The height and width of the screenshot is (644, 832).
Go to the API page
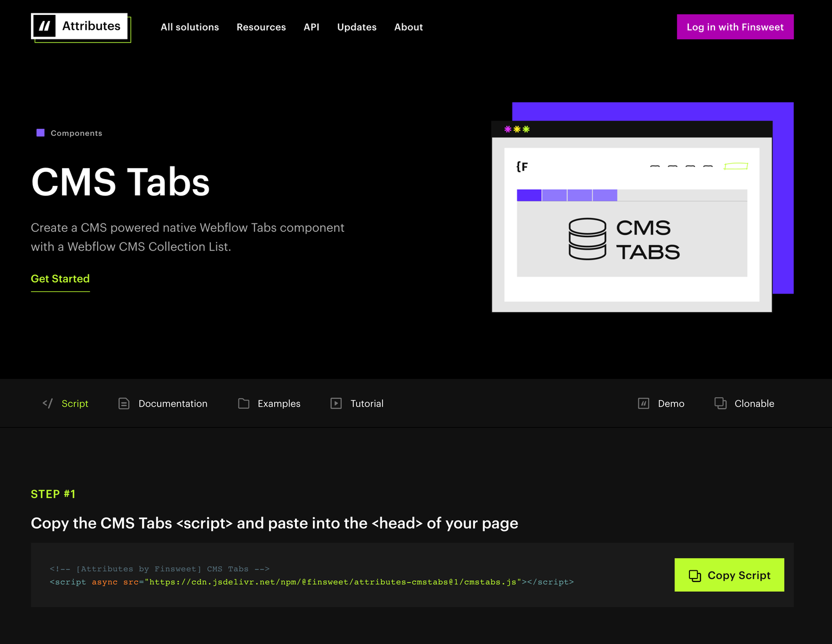pyautogui.click(x=311, y=27)
